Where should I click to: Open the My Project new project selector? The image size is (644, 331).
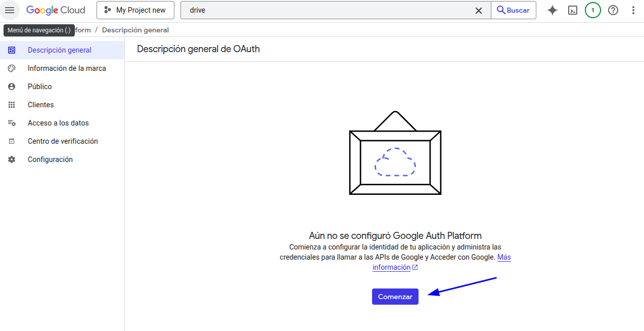[x=135, y=10]
